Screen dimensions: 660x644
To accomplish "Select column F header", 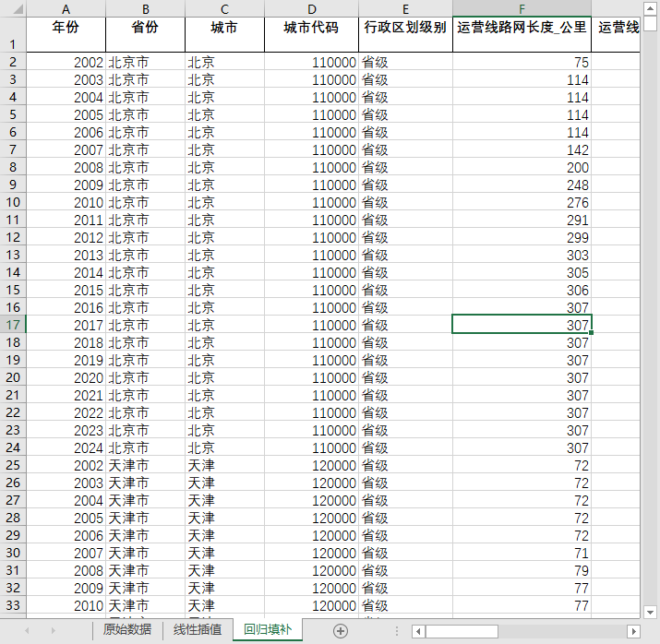I will [522, 9].
